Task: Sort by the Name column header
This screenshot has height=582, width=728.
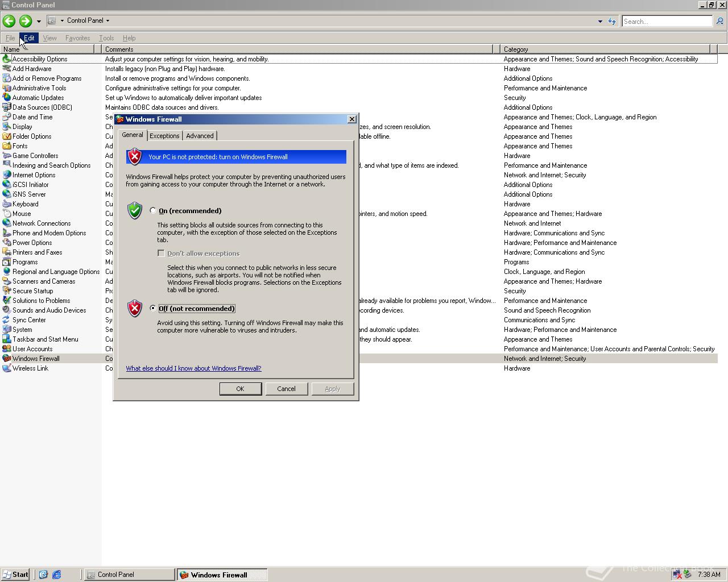Action: coord(48,49)
